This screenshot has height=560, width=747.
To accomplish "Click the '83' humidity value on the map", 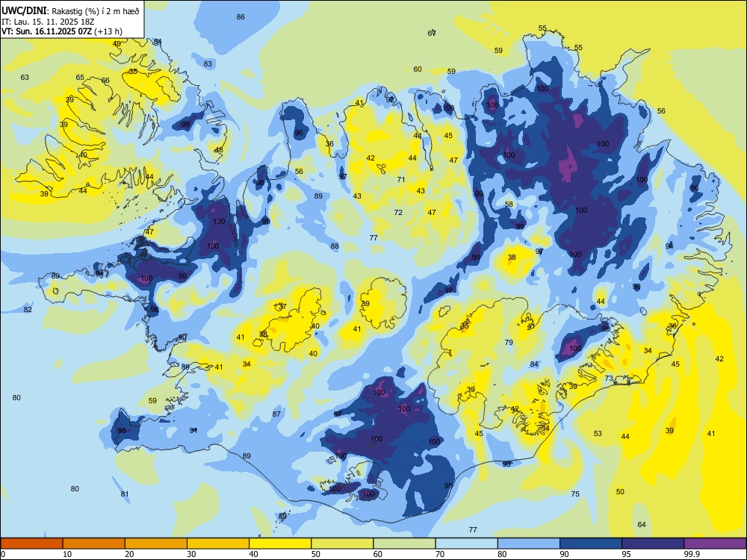I will coord(208,63).
